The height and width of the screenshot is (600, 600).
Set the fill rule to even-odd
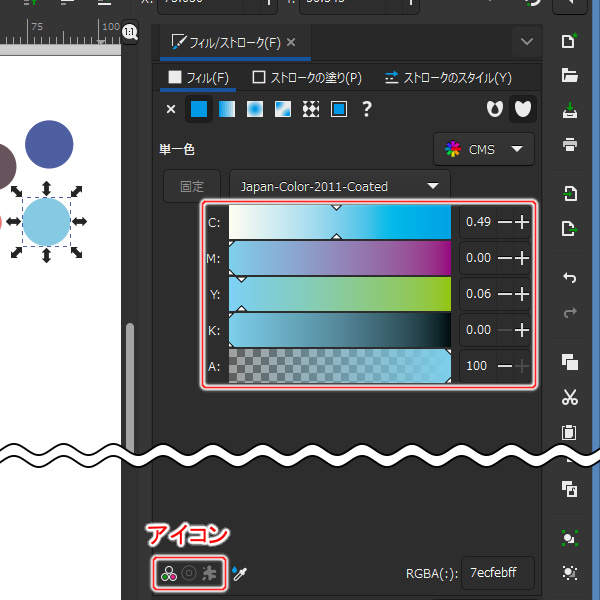tap(494, 109)
